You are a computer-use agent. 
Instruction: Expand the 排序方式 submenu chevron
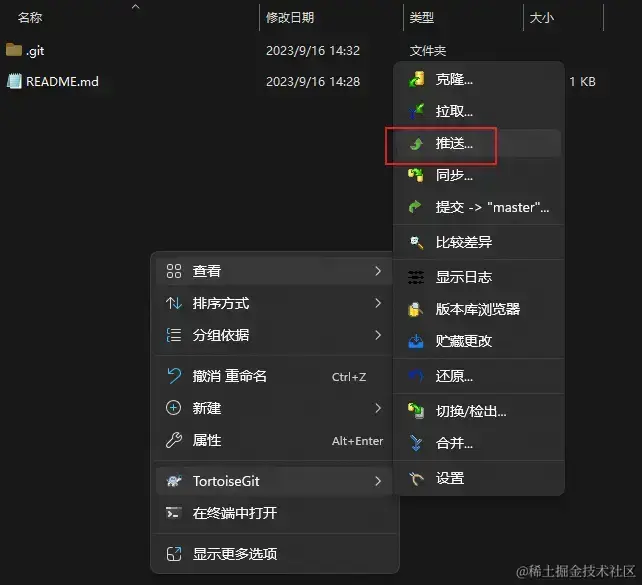[378, 303]
